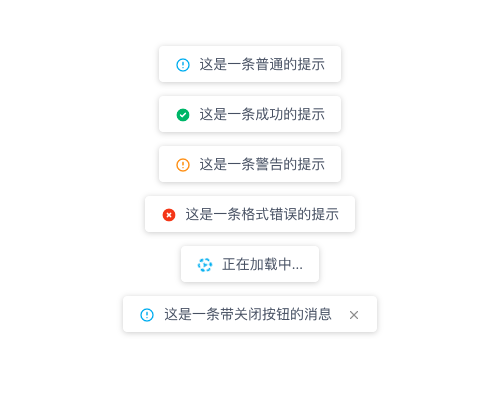Click the text 这是一条警告的提示
The image size is (492, 393).
262,164
